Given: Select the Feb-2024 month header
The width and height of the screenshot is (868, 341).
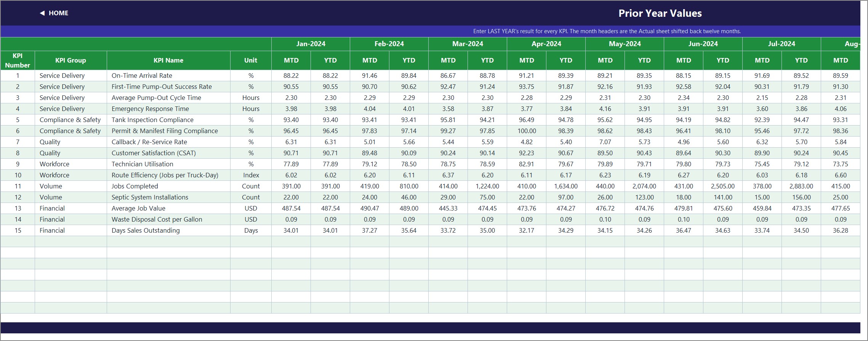Looking at the screenshot, I should tap(389, 44).
